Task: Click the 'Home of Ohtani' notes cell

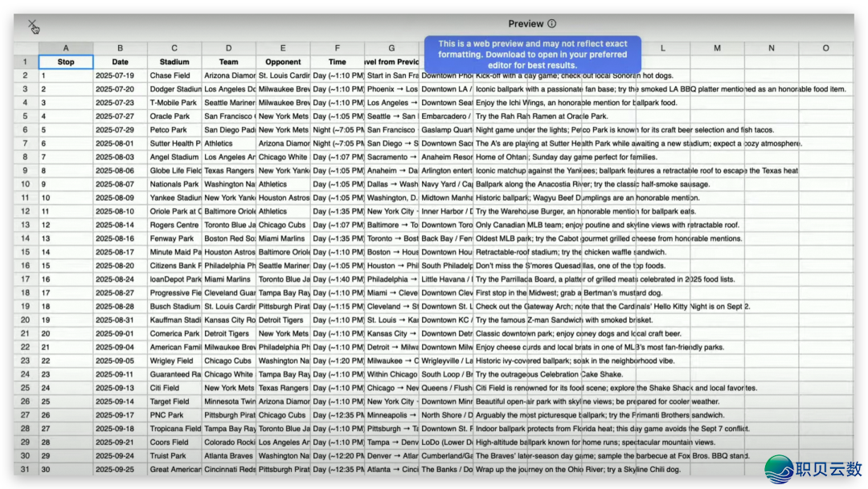Action: pyautogui.click(x=567, y=157)
